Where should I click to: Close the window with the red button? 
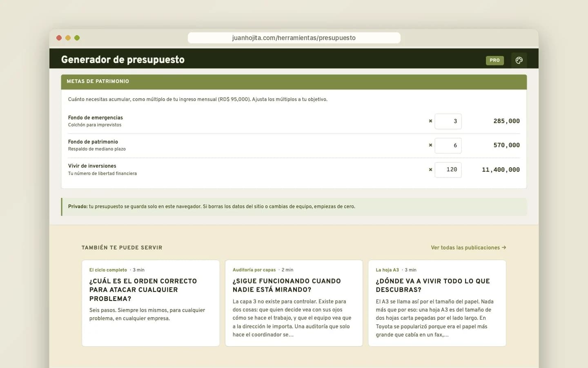(x=59, y=38)
